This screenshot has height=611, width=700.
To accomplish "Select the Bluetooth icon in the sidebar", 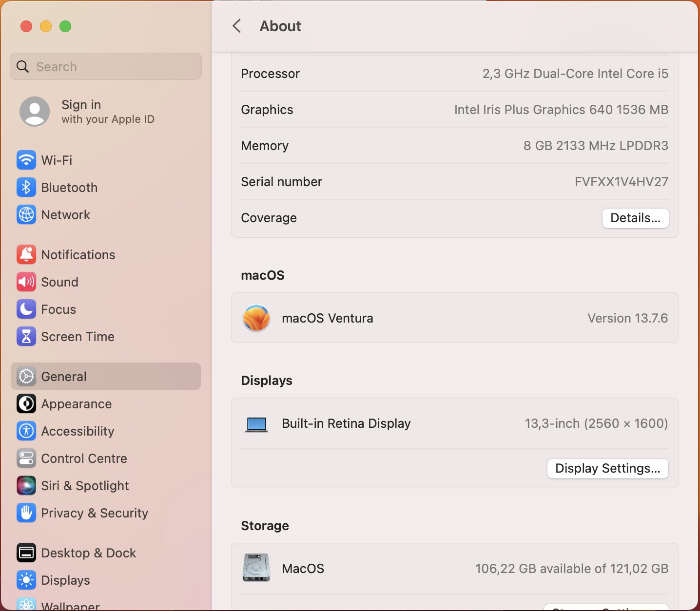I will (26, 187).
